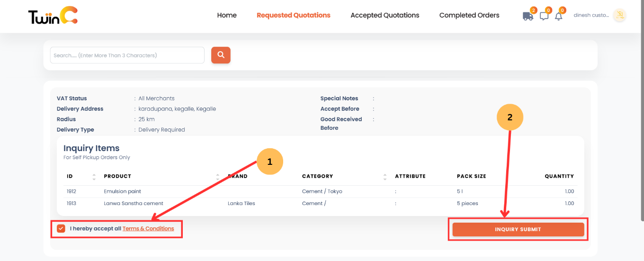
Task: Open the Accepted Quotations tab
Action: (385, 15)
